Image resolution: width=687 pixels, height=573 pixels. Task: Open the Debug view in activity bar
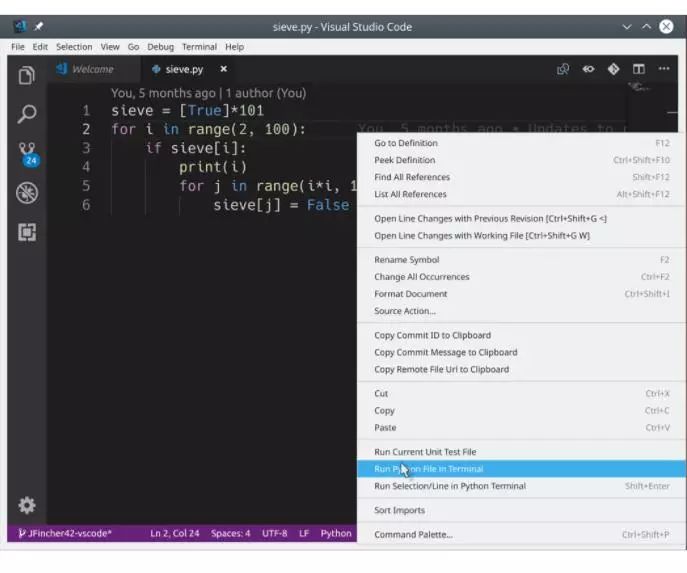[27, 193]
